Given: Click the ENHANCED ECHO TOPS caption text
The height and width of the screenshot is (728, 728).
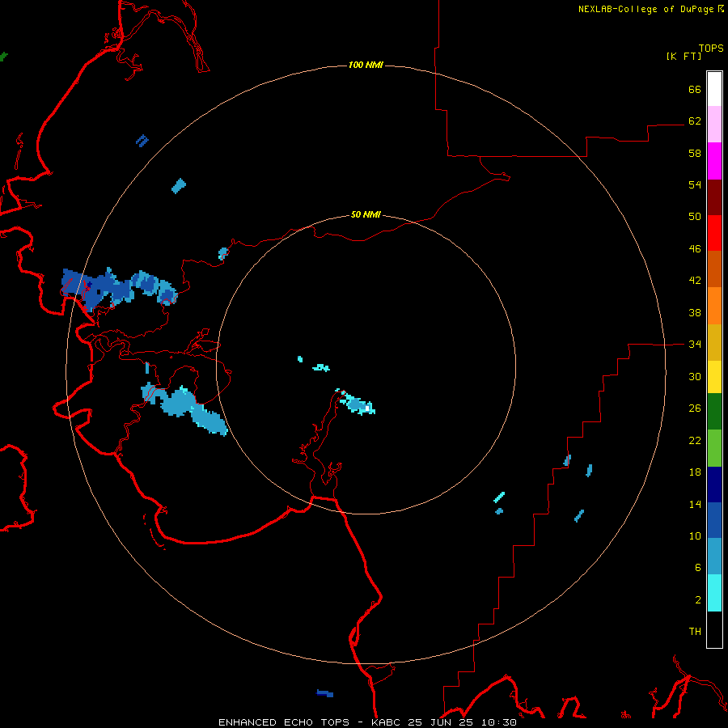Looking at the screenshot, I should click(x=284, y=722).
